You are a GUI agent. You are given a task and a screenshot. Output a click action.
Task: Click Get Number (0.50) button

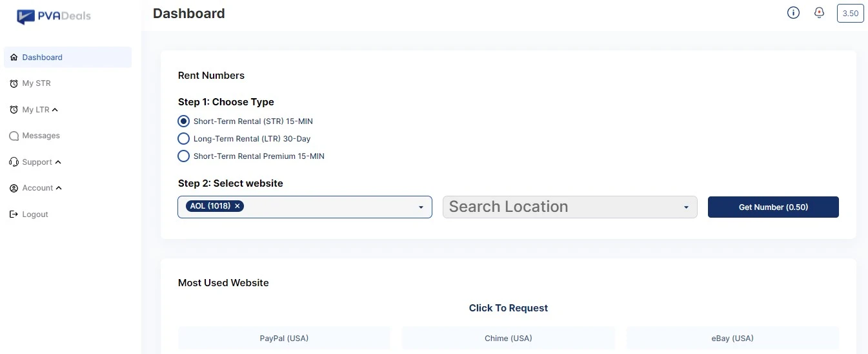pos(773,207)
